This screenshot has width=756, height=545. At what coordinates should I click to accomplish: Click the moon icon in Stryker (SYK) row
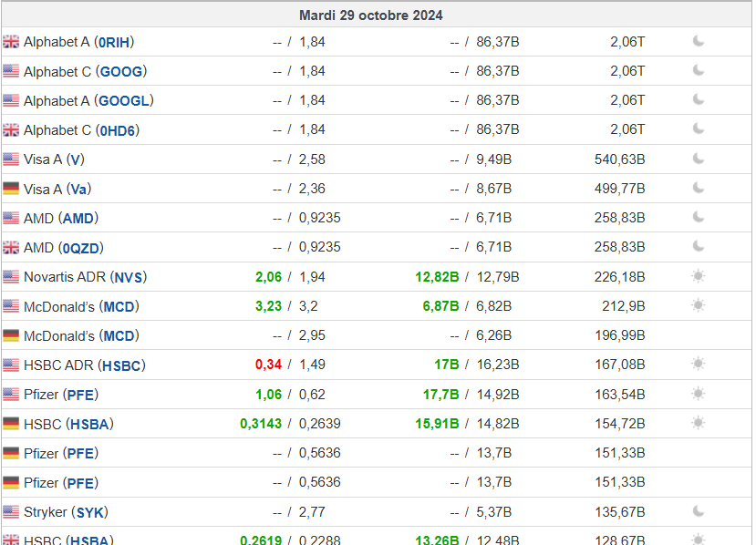point(699,512)
